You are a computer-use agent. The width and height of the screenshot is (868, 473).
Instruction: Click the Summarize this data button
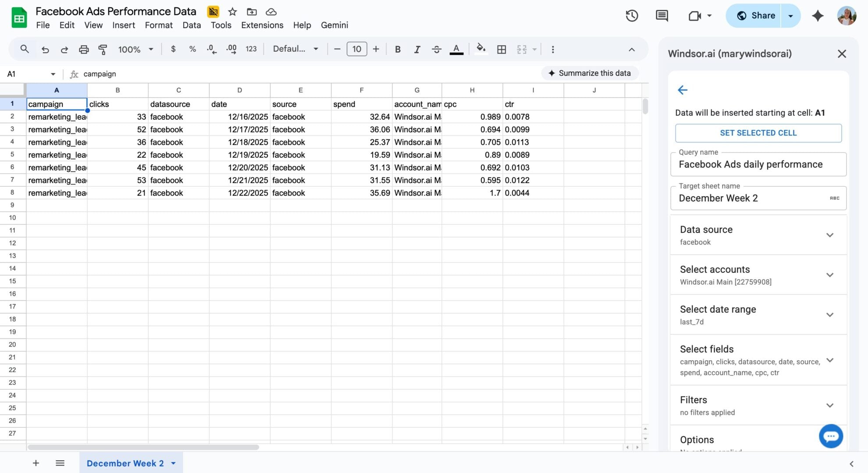[590, 73]
